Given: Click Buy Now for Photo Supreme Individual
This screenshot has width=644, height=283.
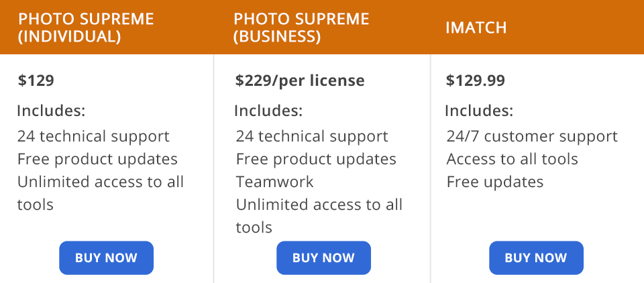Looking at the screenshot, I should coord(106,258).
